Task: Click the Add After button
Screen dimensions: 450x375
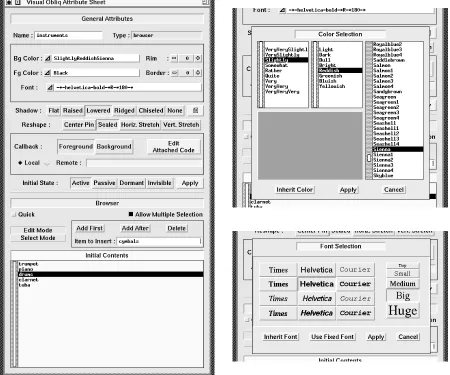Action: [135, 228]
